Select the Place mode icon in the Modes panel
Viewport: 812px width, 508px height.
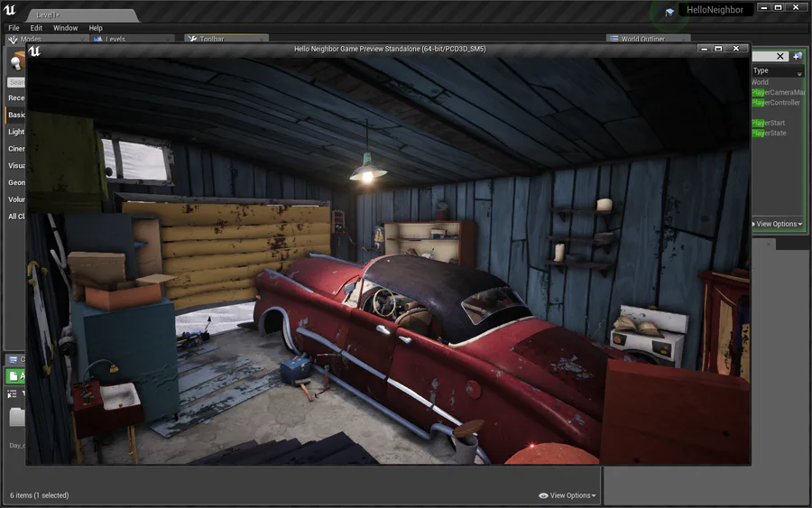(16, 61)
